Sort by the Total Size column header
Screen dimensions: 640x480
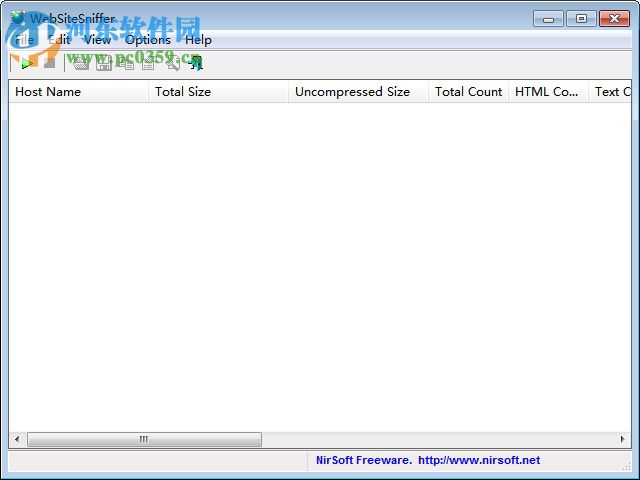click(x=218, y=92)
